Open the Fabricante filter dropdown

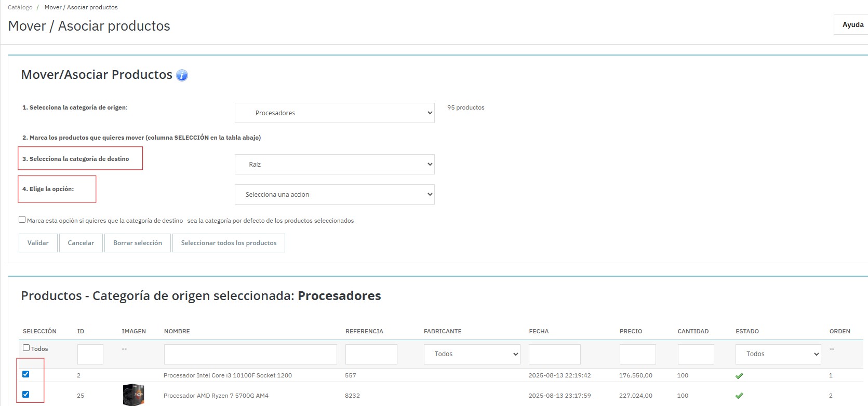coord(472,354)
